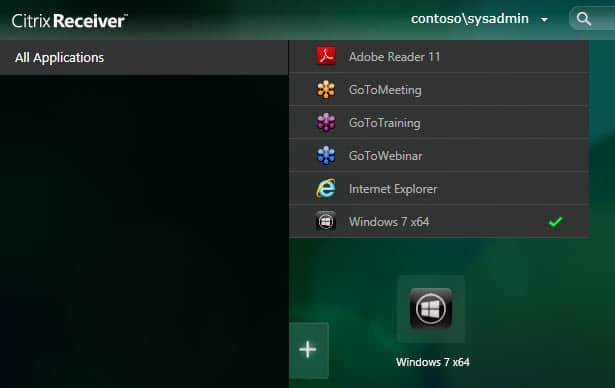The width and height of the screenshot is (615, 388).
Task: Click the Adobe Reader 11 red icon
Action: [326, 56]
